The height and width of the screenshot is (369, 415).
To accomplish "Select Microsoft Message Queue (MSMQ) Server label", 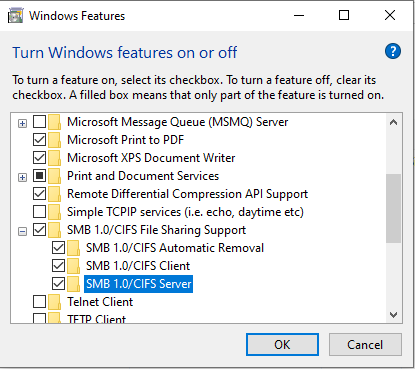I will (177, 122).
